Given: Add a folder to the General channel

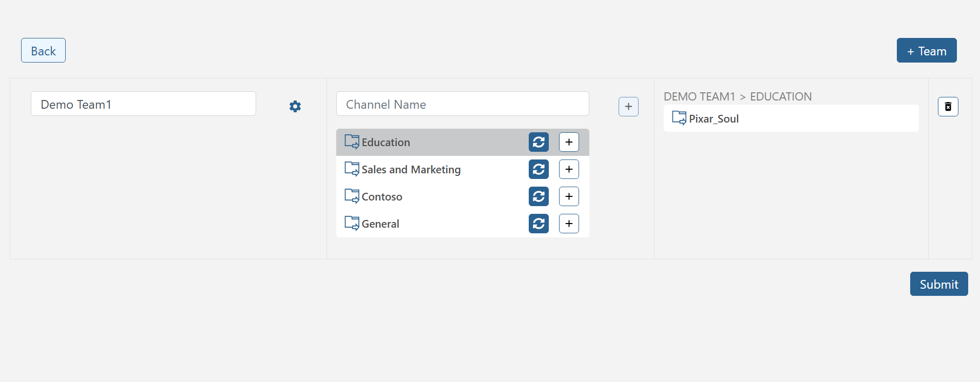Looking at the screenshot, I should point(569,224).
